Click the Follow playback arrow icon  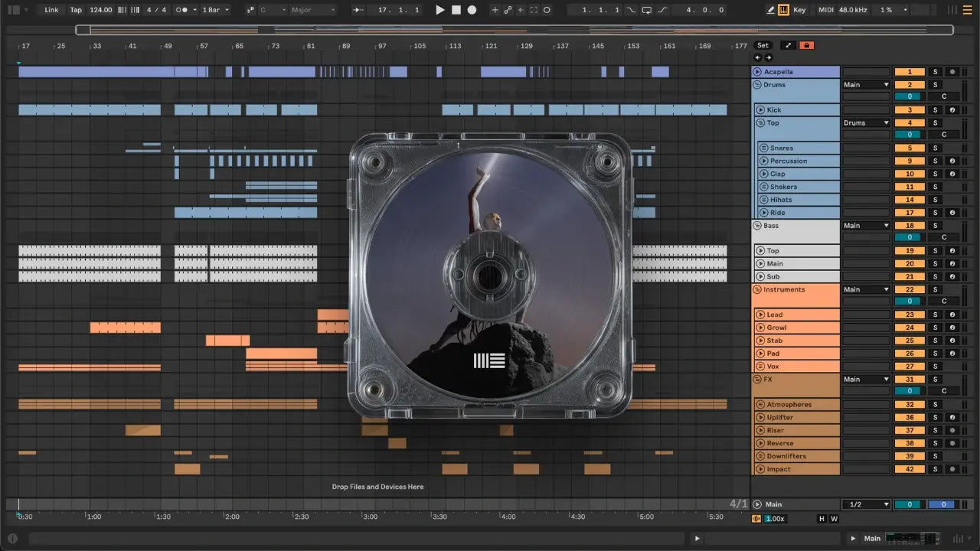point(358,10)
